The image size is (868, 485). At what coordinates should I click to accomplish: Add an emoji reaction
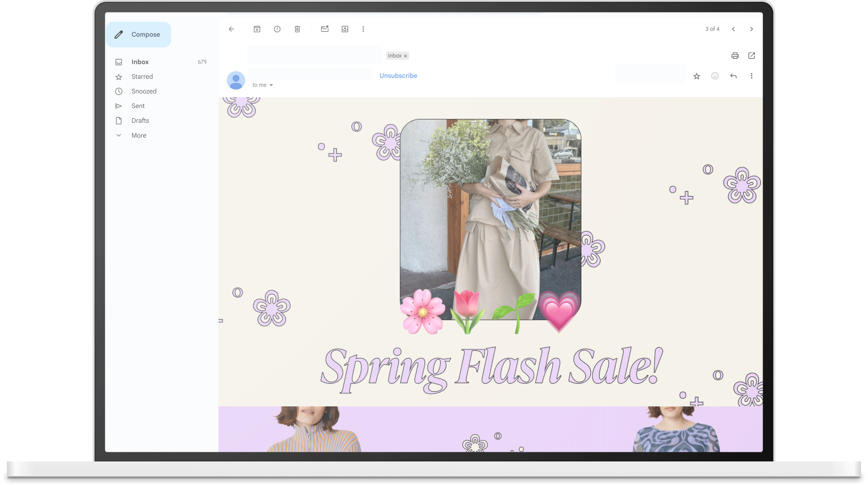(715, 76)
